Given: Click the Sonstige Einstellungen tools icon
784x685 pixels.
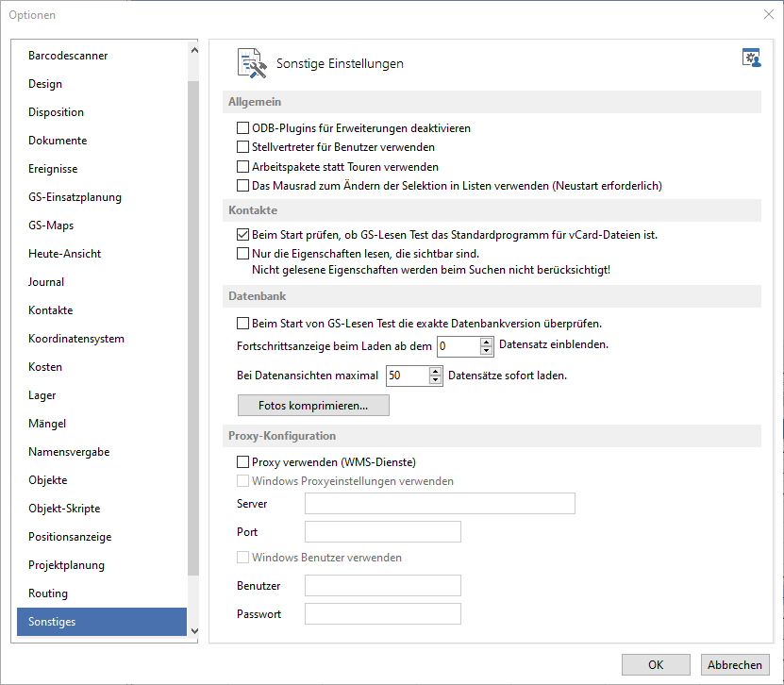Looking at the screenshot, I should 252,63.
